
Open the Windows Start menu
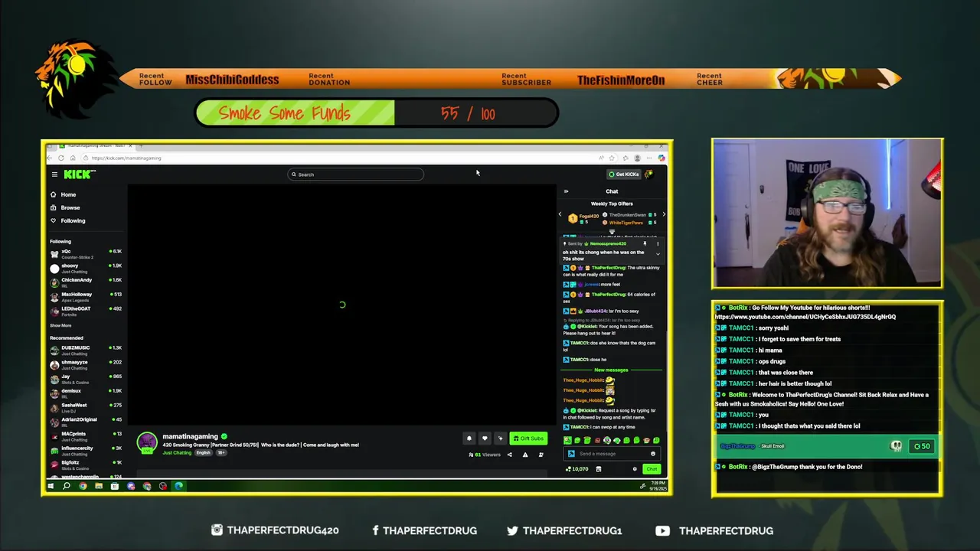point(51,486)
